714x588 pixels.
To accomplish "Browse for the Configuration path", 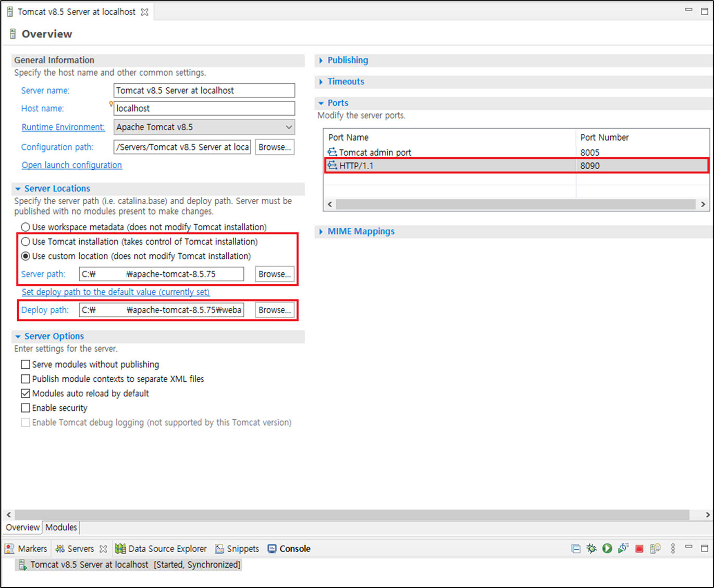I will coord(275,147).
